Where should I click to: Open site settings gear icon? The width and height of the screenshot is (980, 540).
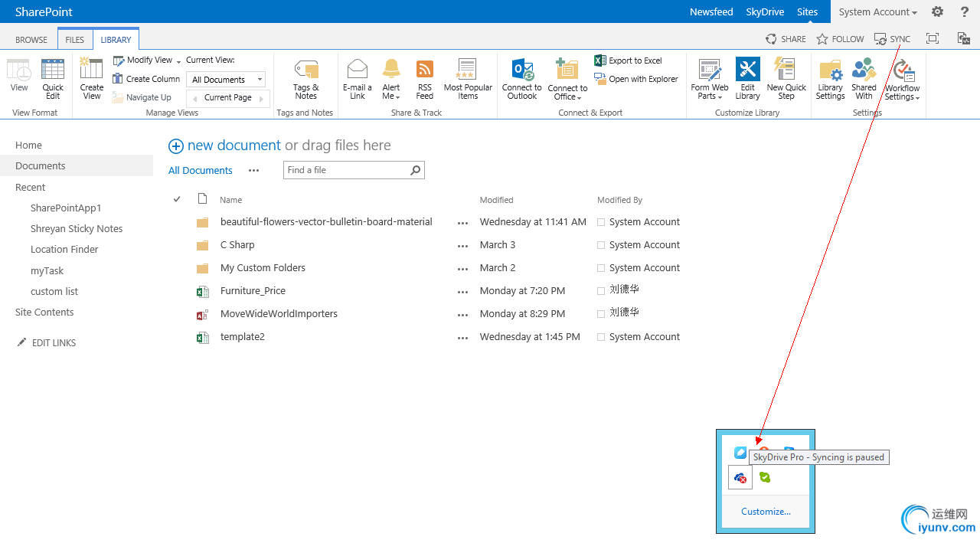tap(937, 11)
